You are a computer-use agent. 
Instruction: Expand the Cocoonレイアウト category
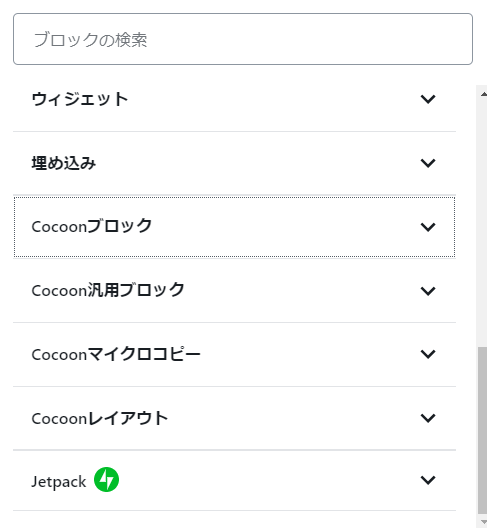tap(100, 418)
